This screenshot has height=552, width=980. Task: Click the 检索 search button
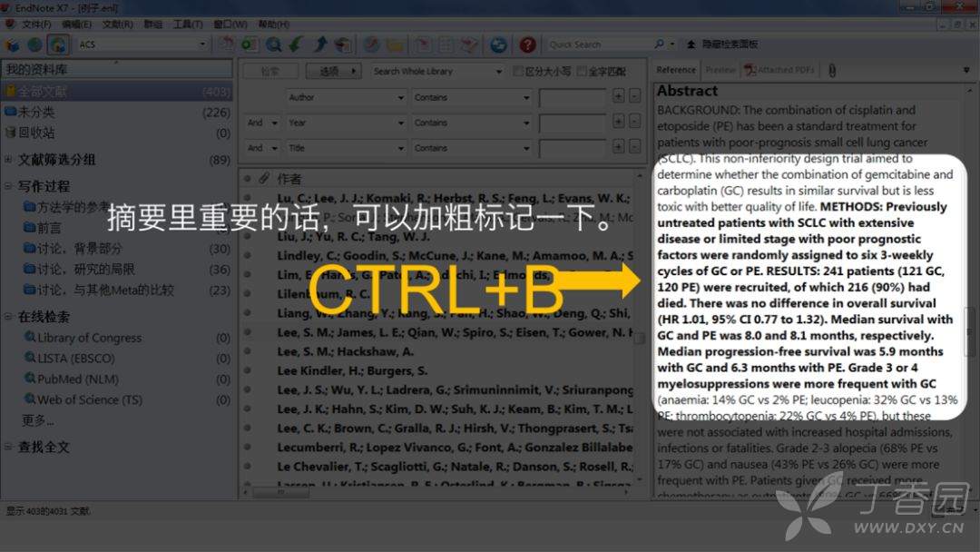pos(270,71)
